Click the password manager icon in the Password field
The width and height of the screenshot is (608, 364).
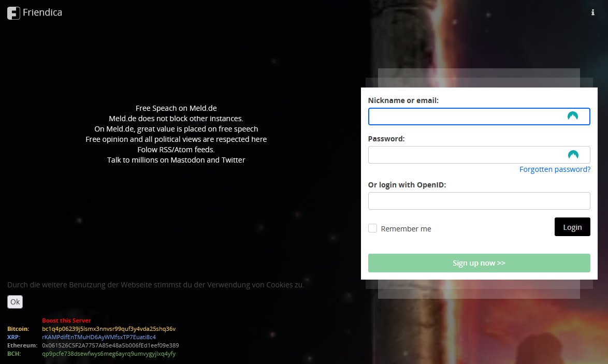tap(573, 155)
